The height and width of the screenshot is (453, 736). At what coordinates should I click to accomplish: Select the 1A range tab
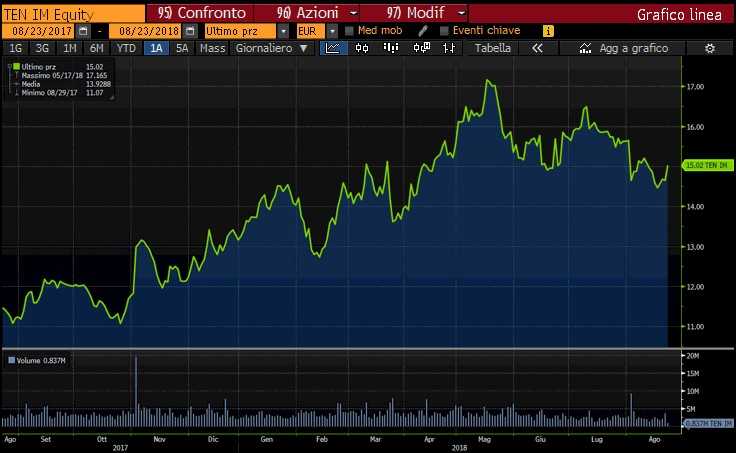(156, 48)
